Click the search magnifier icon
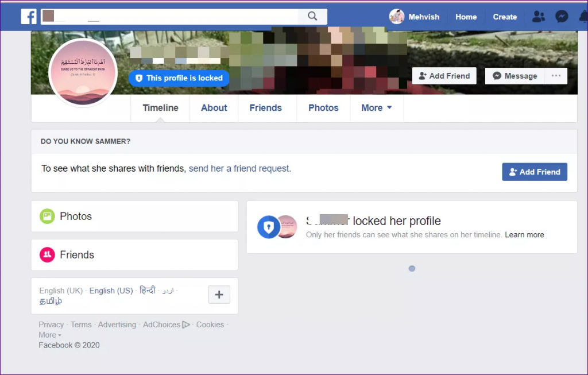588x375 pixels. [312, 17]
